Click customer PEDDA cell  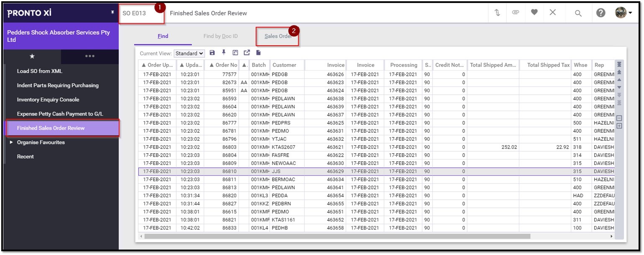(287, 196)
